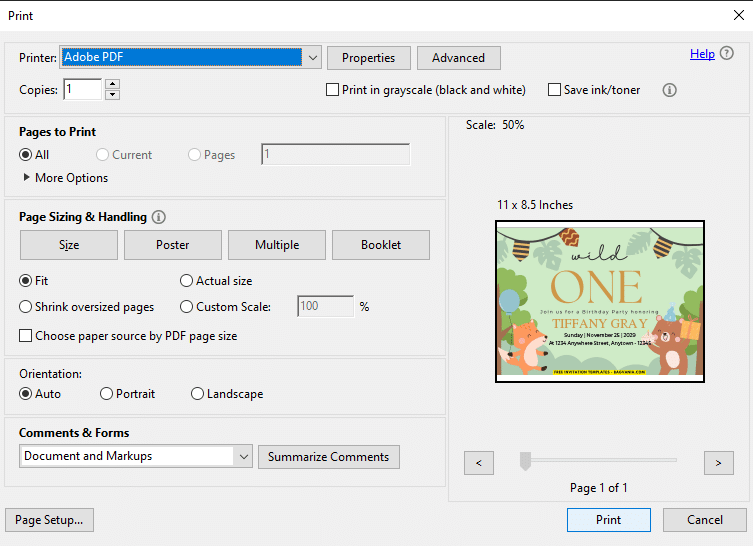Enable Print in grayscale checkbox
Screen dimensions: 753x546
click(332, 90)
